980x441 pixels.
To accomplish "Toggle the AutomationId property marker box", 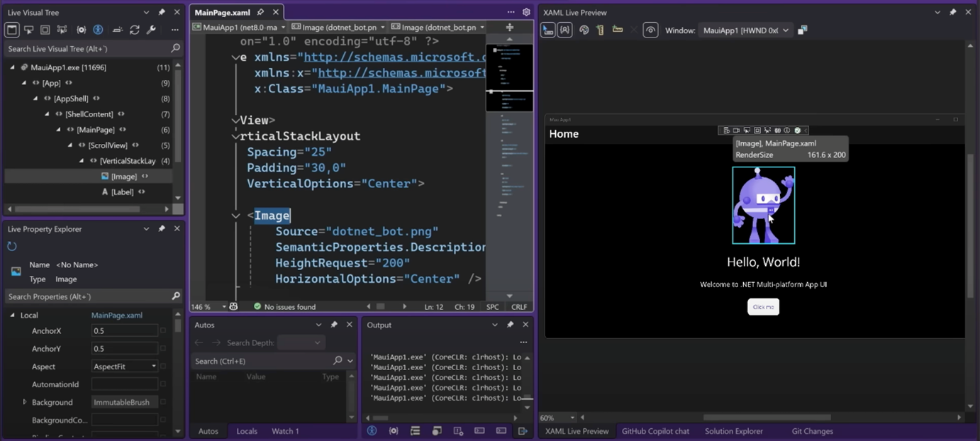I will pyautogui.click(x=163, y=384).
